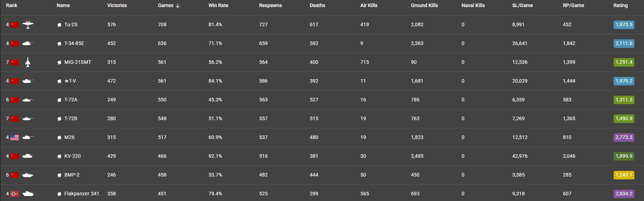Sort table by SL/Game header
644x201 pixels.
click(x=523, y=5)
